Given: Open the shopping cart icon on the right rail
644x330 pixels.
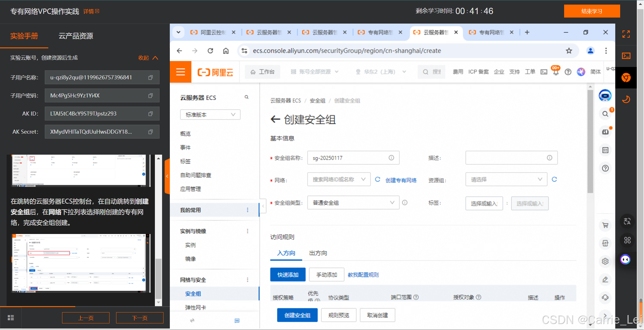Looking at the screenshot, I should pos(605,225).
